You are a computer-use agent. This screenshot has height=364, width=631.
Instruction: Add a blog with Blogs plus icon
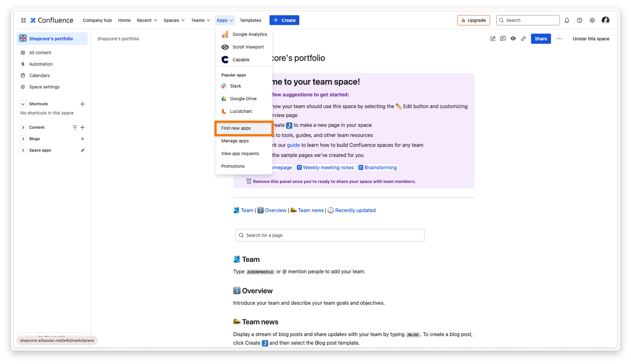(x=82, y=139)
